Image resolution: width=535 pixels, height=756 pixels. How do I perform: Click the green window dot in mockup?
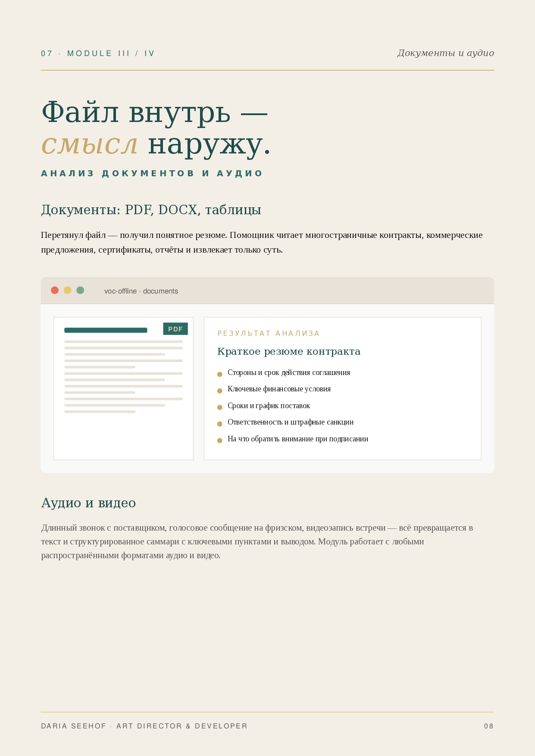coord(80,290)
